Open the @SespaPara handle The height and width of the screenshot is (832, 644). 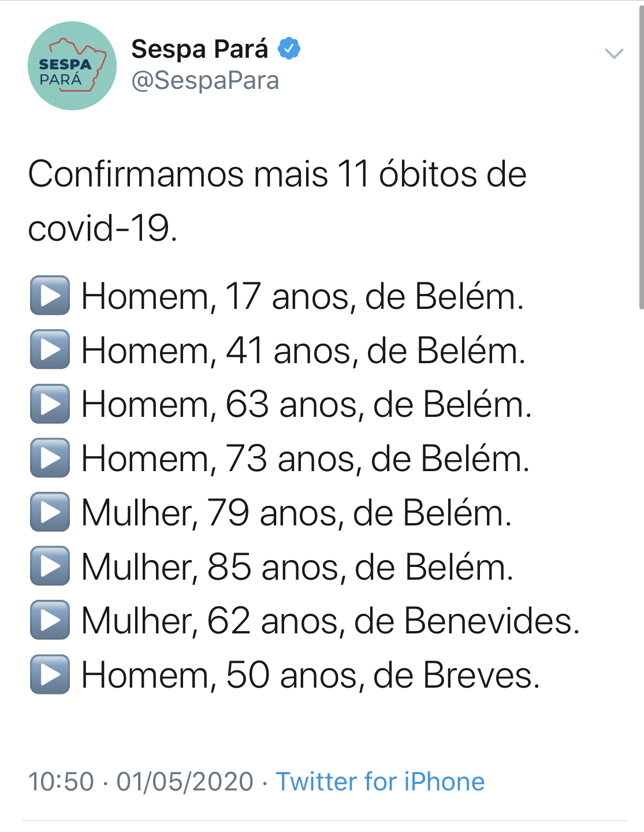(x=205, y=81)
